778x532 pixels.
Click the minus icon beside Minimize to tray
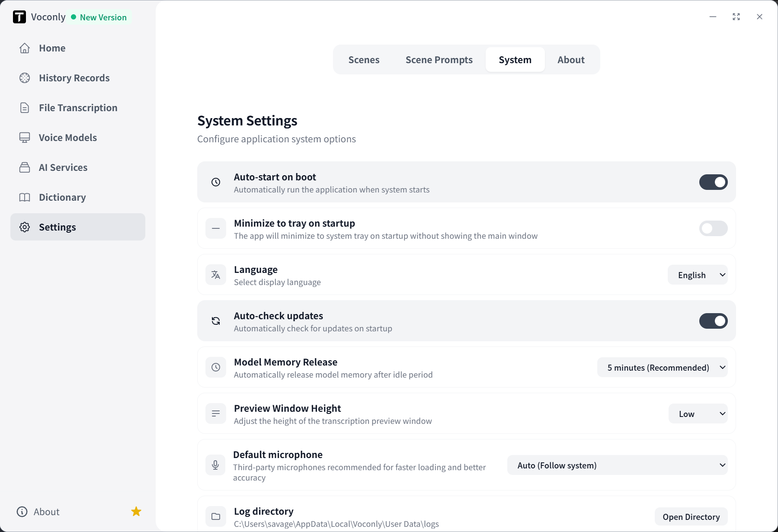(x=216, y=228)
